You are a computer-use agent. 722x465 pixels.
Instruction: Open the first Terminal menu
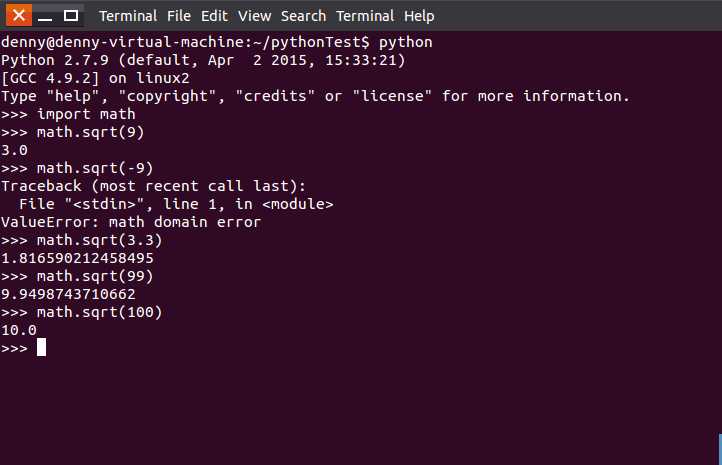tap(128, 16)
